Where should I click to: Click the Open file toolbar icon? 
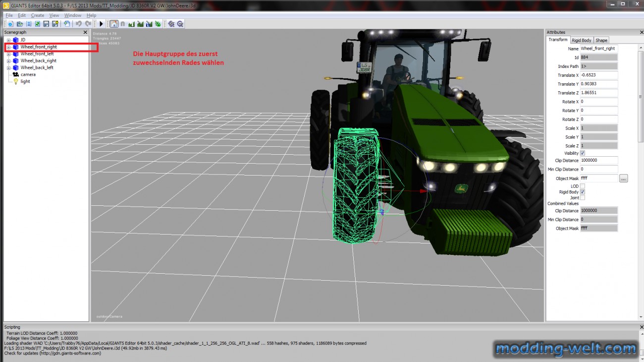pos(20,24)
